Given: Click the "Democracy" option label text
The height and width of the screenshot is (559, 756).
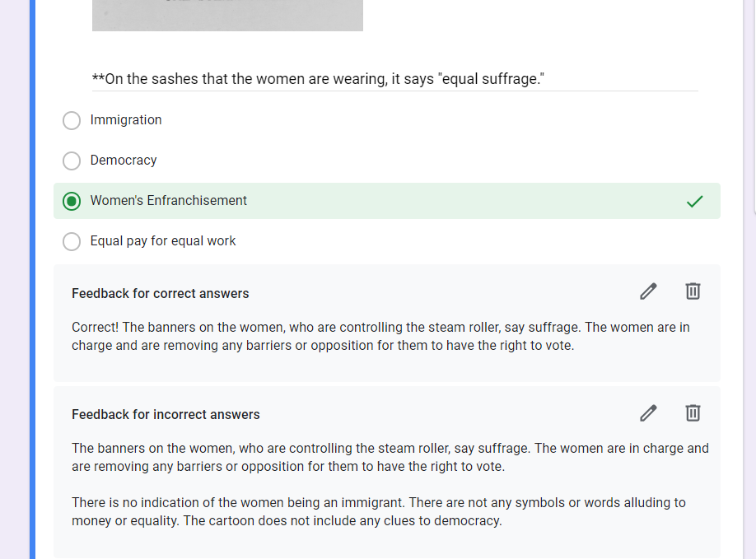Looking at the screenshot, I should 124,161.
